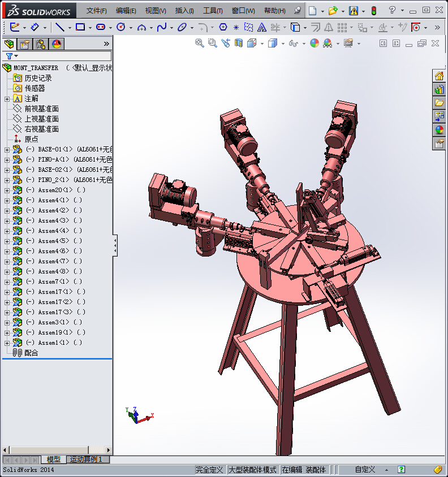This screenshot has width=448, height=477.
Task: Click the Zoom to Area icon
Action: tap(212, 43)
